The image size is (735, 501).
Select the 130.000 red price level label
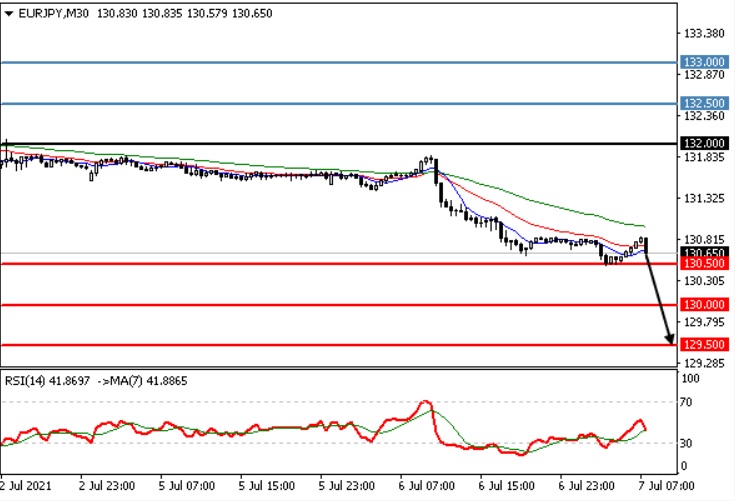(x=704, y=305)
